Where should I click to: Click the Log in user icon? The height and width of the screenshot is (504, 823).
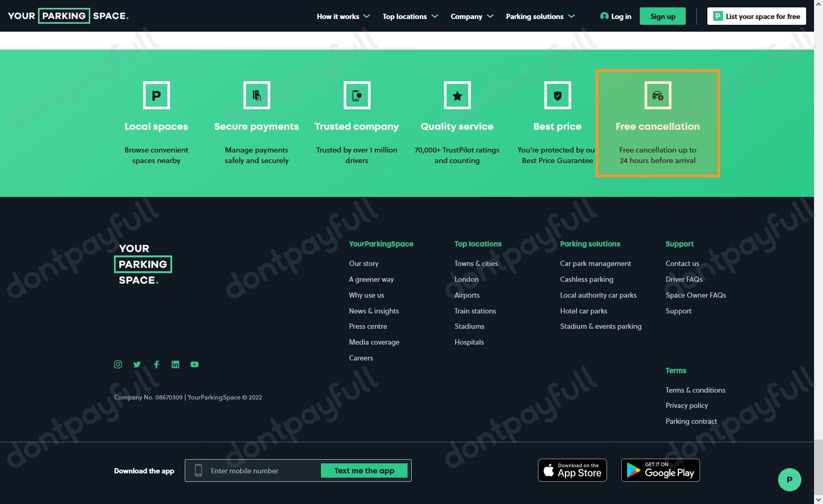604,16
